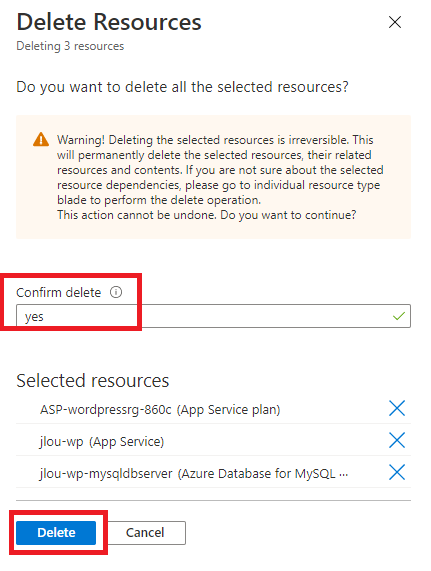Focus the Confirm delete text field
The height and width of the screenshot is (571, 431).
(213, 316)
